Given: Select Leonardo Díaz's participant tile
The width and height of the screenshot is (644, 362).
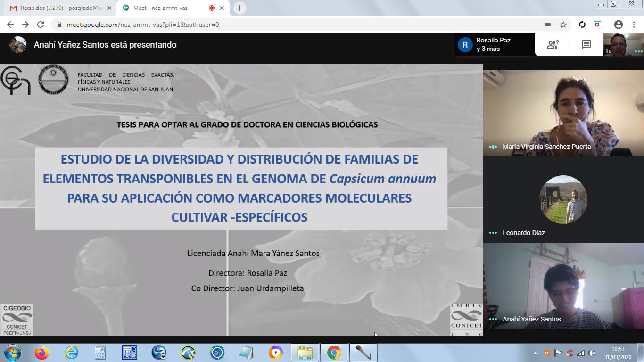Looking at the screenshot, I should click(563, 200).
